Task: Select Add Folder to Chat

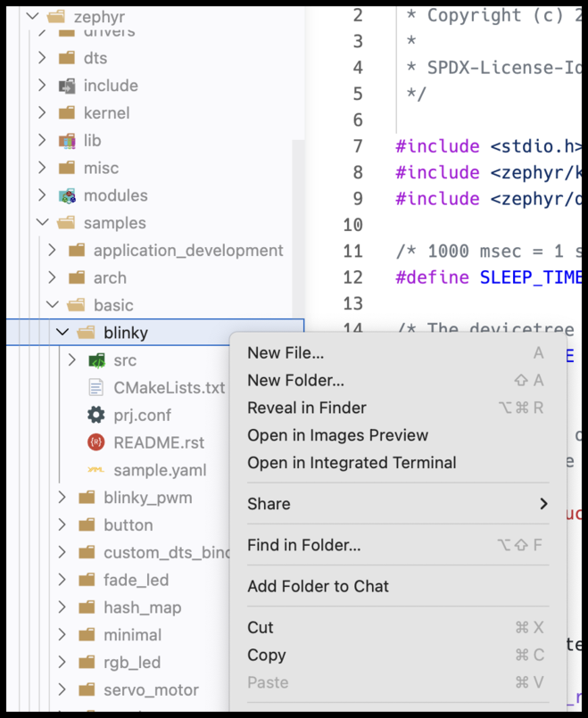Action: (x=398, y=587)
